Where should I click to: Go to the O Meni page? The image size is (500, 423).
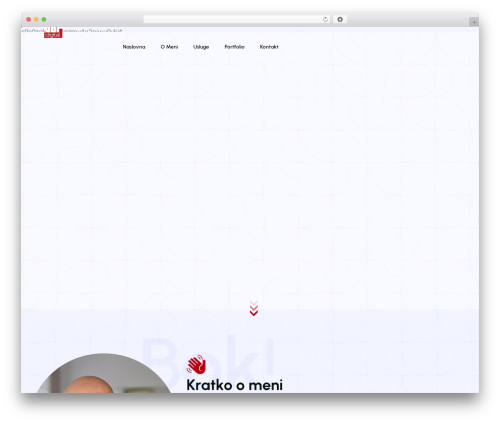point(169,47)
